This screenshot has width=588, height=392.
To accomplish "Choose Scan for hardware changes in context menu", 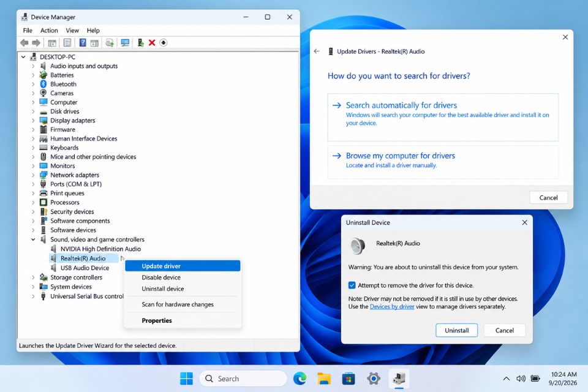I will (x=183, y=304).
